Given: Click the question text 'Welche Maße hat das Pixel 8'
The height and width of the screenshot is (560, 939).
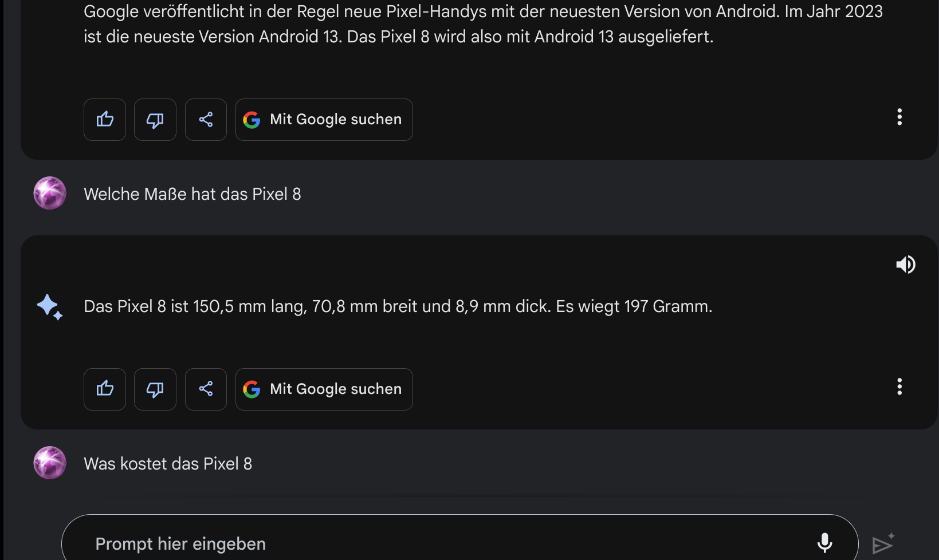Looking at the screenshot, I should 192,194.
